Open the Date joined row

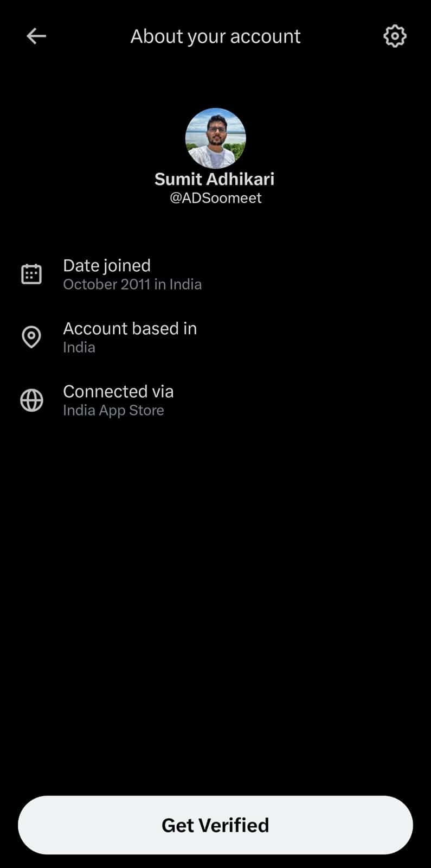point(215,275)
